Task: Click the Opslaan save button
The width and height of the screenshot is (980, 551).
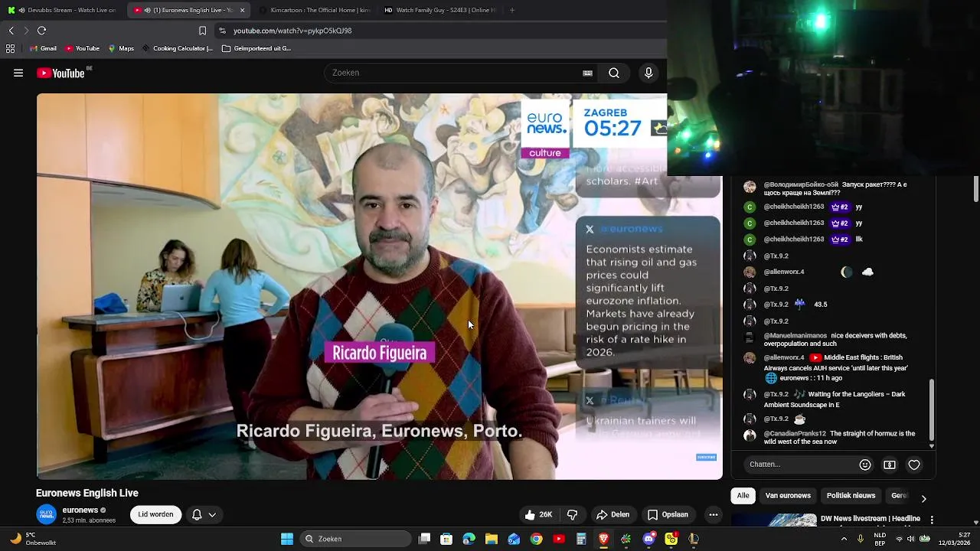Action: [668, 515]
